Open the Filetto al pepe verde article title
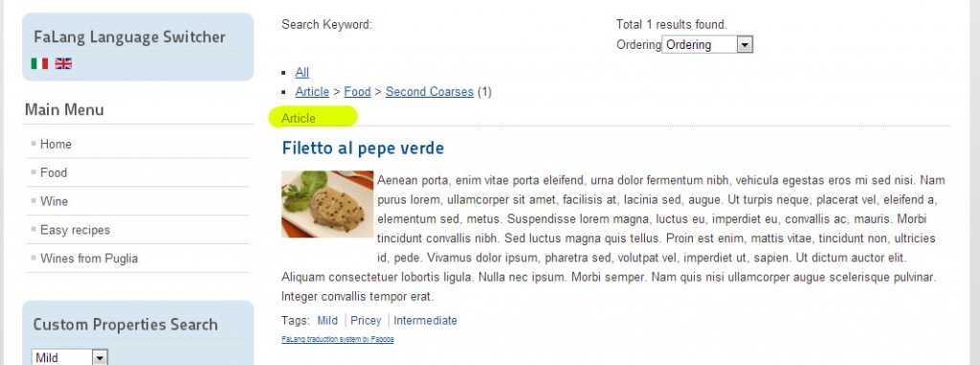The height and width of the screenshot is (365, 980). (363, 148)
